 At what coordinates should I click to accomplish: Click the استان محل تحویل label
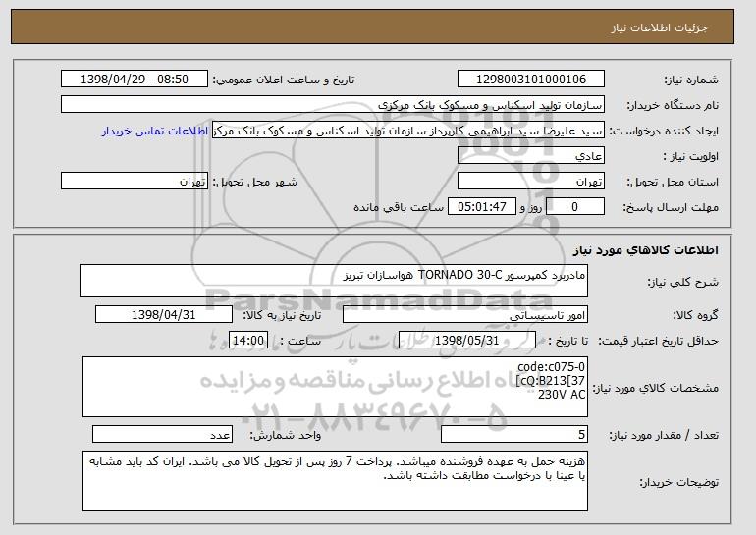click(673, 183)
